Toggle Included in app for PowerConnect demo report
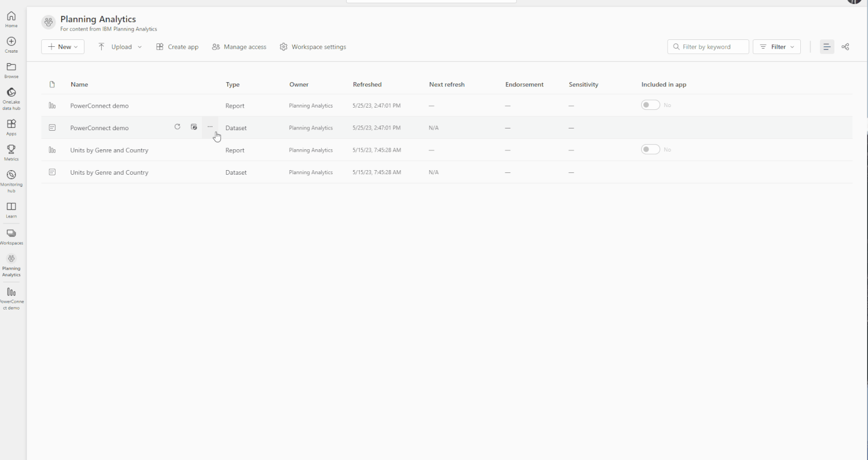 pos(650,105)
